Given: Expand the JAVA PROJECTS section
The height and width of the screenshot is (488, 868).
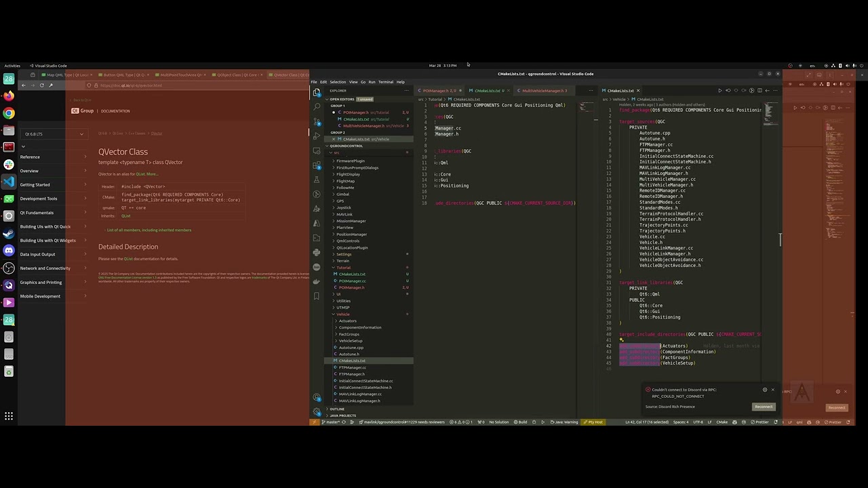Looking at the screenshot, I should pos(342,415).
